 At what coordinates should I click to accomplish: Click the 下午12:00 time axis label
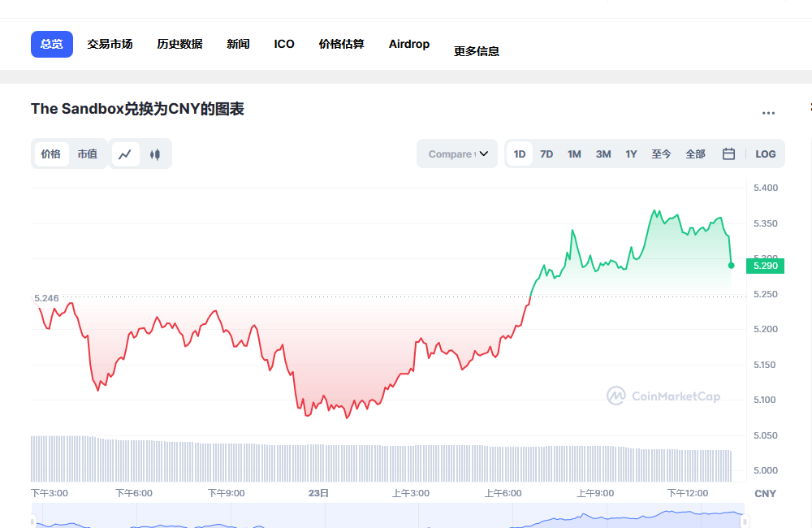coord(688,493)
